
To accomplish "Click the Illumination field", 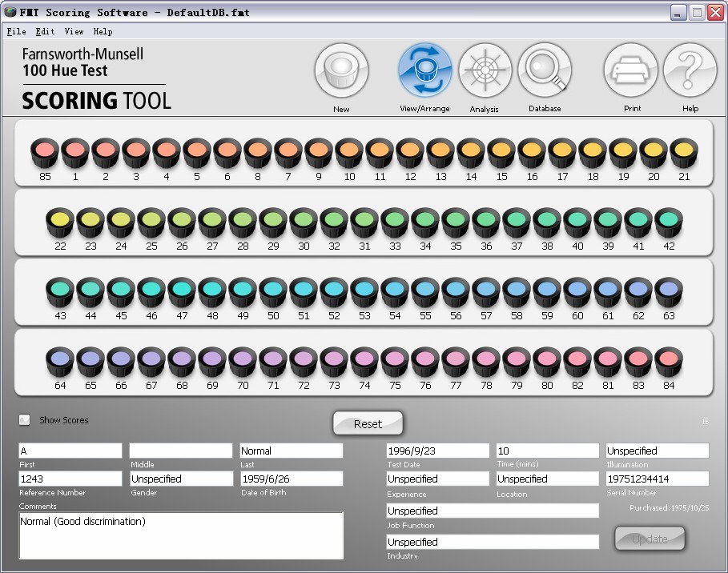I will coord(658,451).
